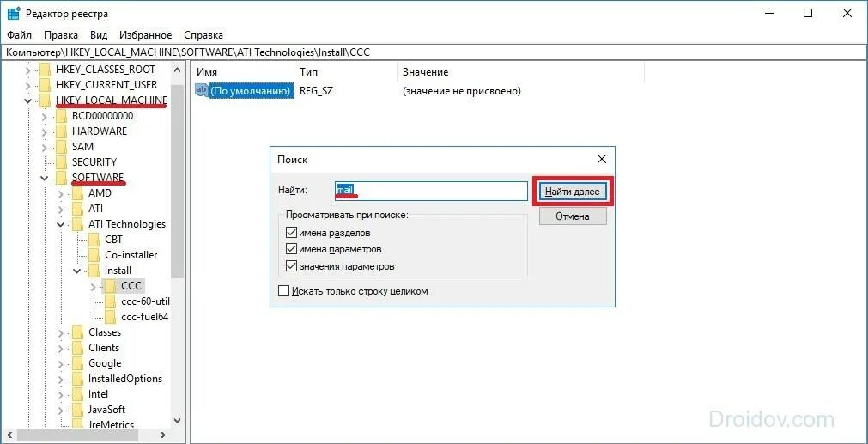Click the Google folder icon
This screenshot has width=868, height=444.
coord(78,364)
